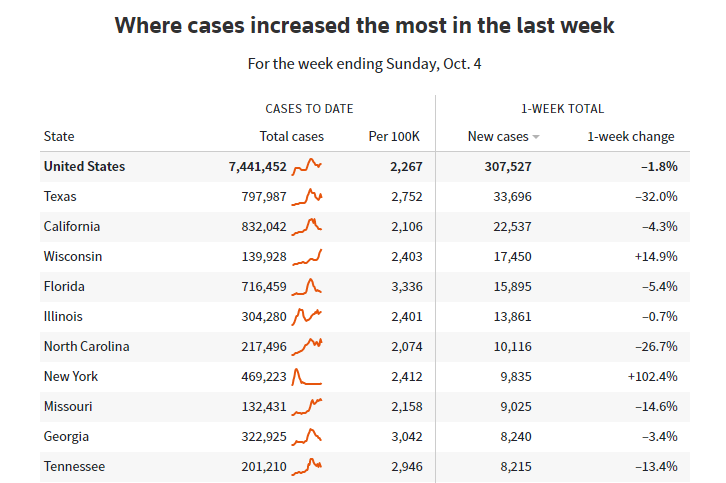The image size is (726, 483).
Task: Click the sort arrow beside New cases
Action: point(536,137)
